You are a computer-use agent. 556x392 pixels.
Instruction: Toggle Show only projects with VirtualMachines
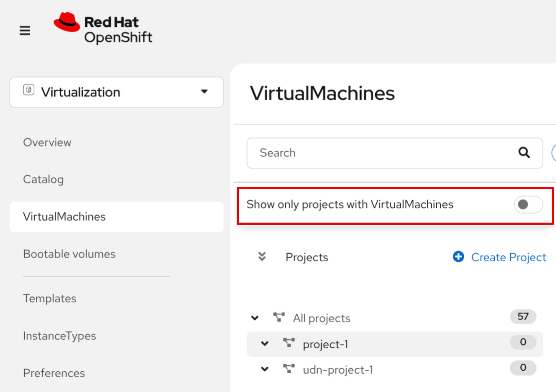pos(528,205)
